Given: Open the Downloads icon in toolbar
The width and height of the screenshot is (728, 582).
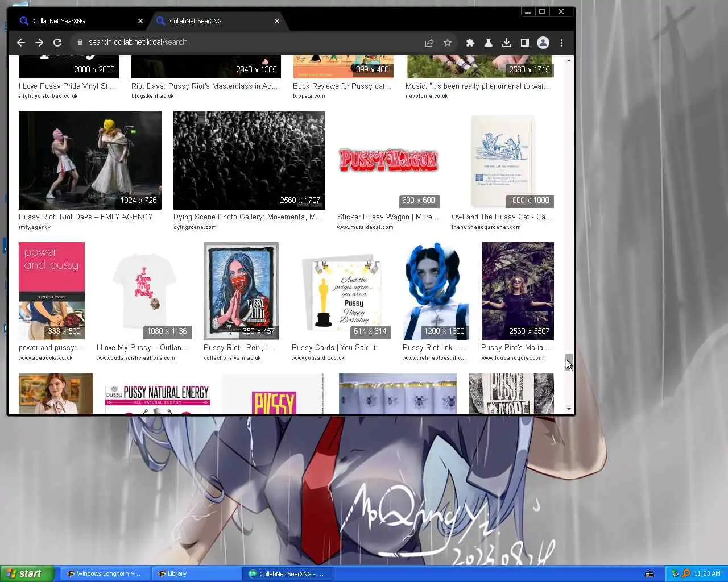Looking at the screenshot, I should click(x=507, y=43).
